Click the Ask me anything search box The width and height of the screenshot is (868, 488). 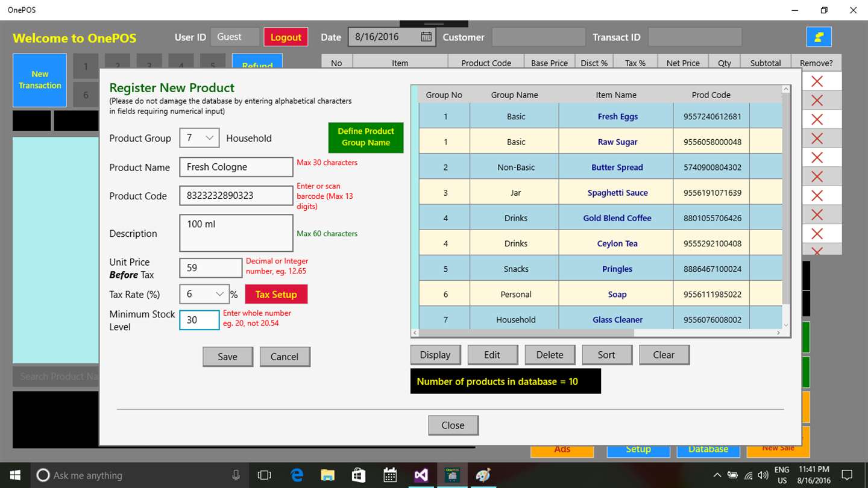pos(140,475)
